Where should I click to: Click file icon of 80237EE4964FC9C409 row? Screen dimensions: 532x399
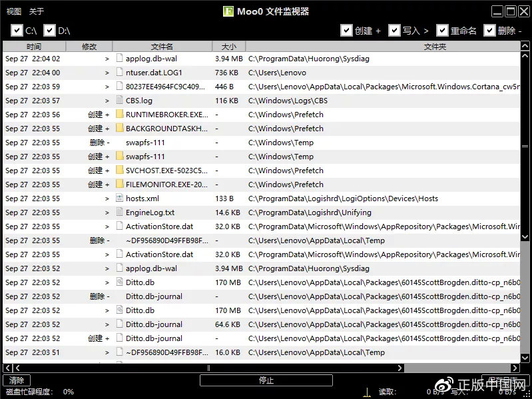tap(119, 86)
